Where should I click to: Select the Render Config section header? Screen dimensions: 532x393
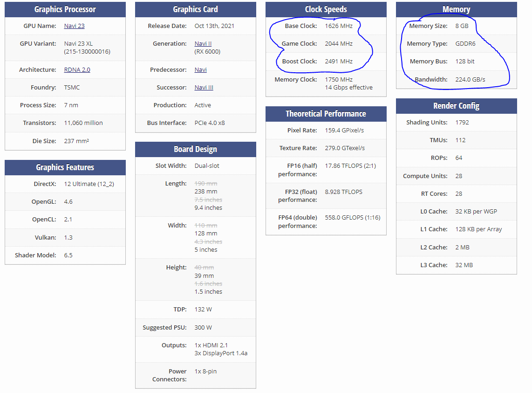click(x=457, y=106)
